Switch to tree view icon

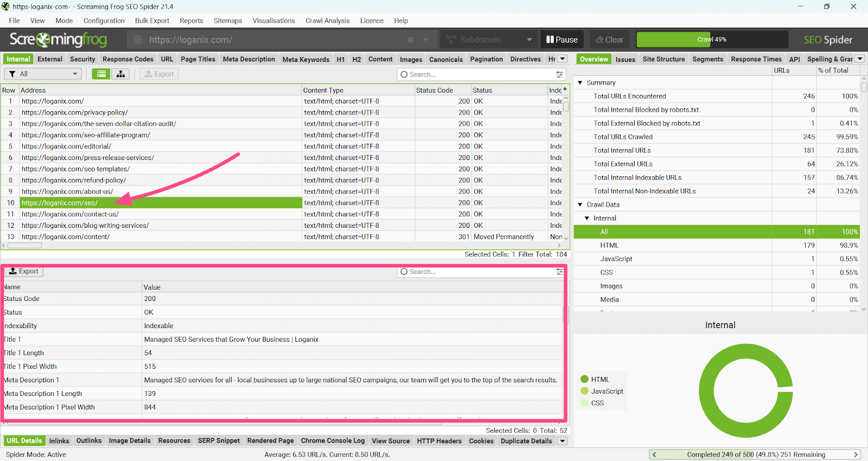(x=120, y=74)
